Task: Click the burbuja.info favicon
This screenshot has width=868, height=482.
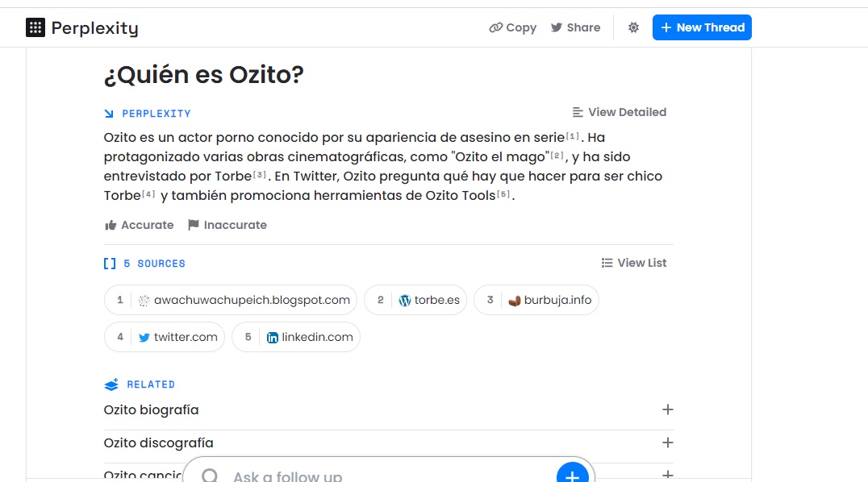Action: (x=515, y=301)
